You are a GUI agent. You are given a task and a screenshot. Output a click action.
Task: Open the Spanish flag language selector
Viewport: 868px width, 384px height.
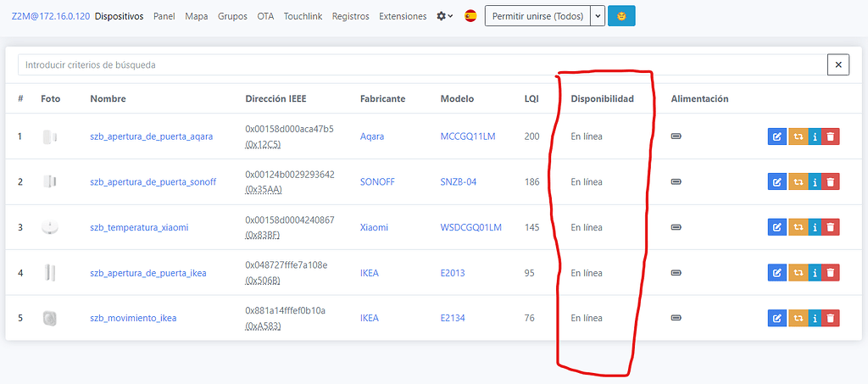[470, 16]
